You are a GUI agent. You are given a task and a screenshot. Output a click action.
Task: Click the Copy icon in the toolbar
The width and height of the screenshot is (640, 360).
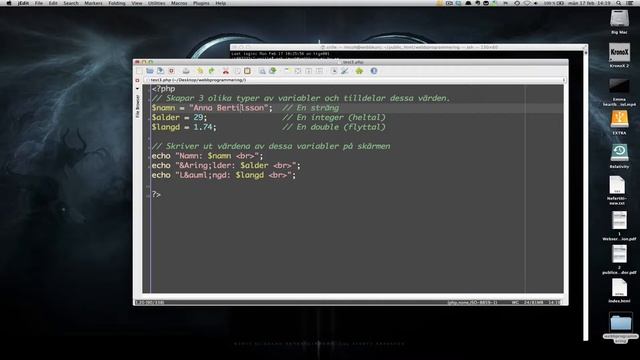pyautogui.click(x=237, y=71)
